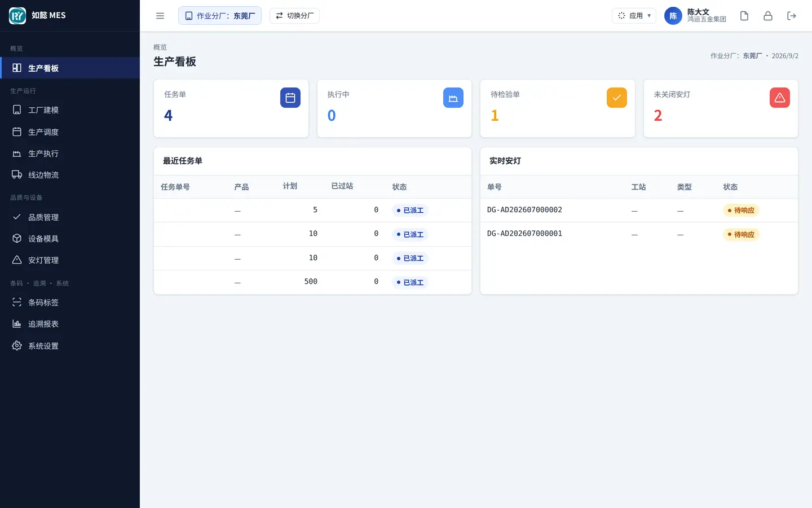The width and height of the screenshot is (812, 508).
Task: Go to 条码标签 in sidebar
Action: (70, 303)
